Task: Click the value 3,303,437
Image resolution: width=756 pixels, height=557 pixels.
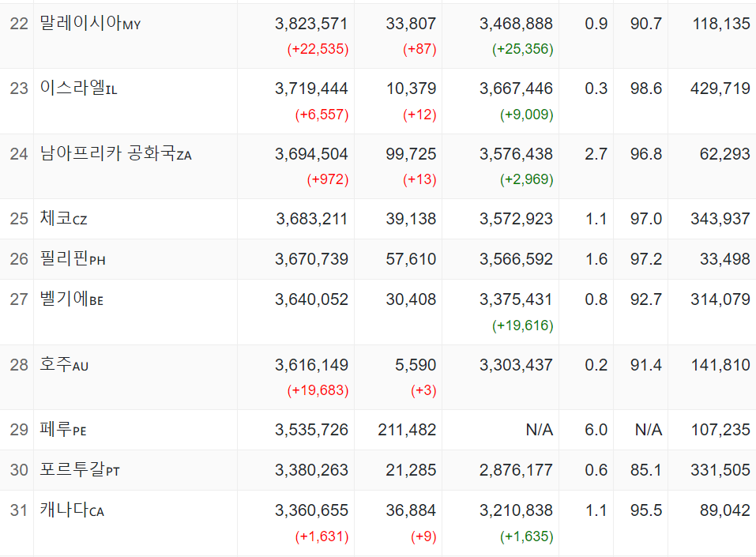Action: coord(516,366)
